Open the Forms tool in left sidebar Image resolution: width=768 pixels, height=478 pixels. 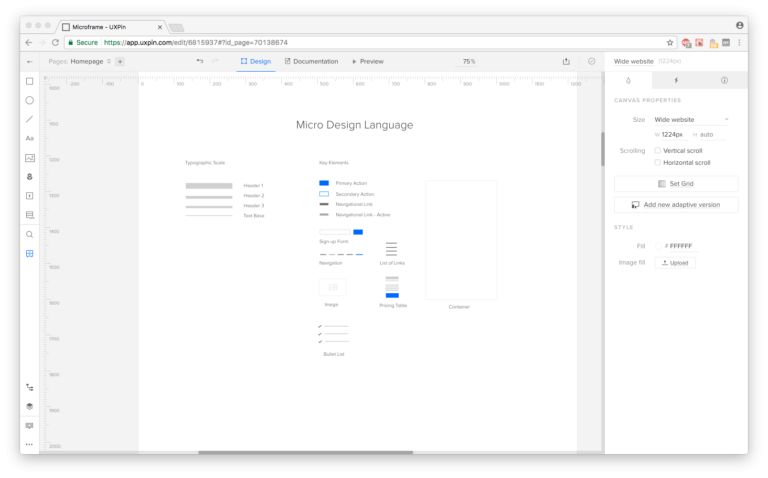(29, 215)
